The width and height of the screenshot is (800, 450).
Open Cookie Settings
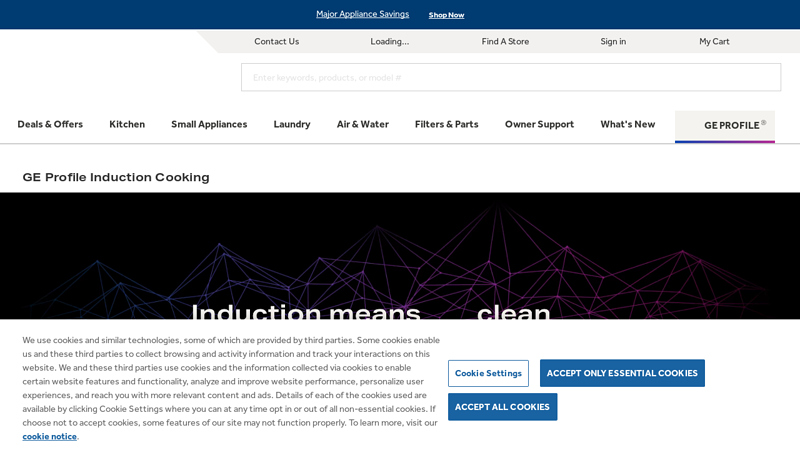[x=488, y=373]
